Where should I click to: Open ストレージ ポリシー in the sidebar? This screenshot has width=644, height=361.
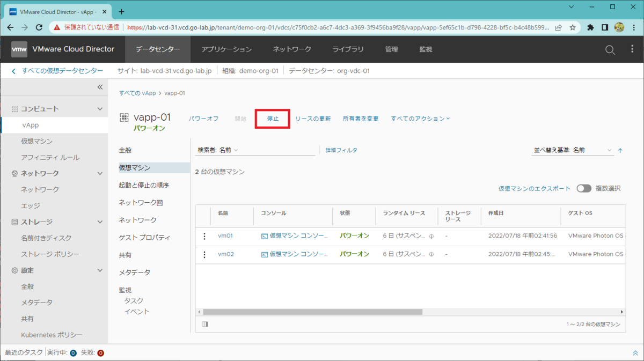pyautogui.click(x=50, y=254)
